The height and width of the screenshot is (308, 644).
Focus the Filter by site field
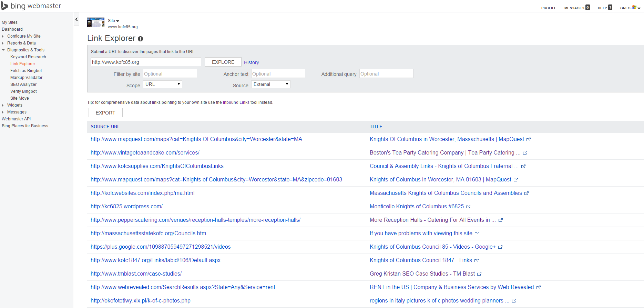170,74
